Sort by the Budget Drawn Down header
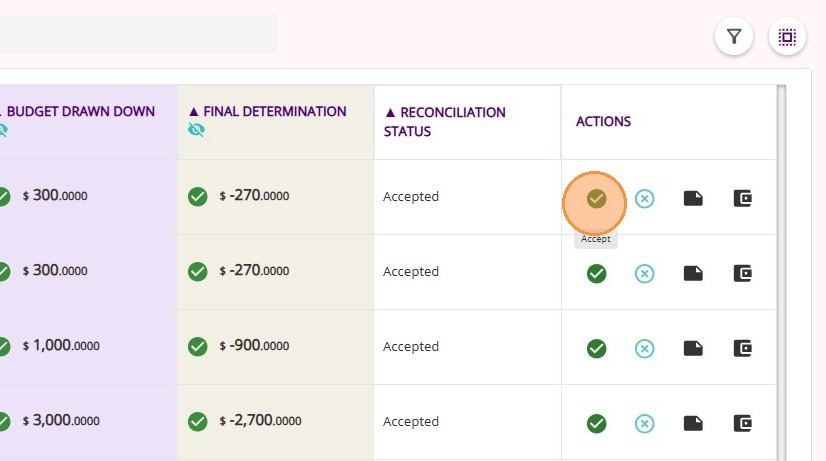 80,111
